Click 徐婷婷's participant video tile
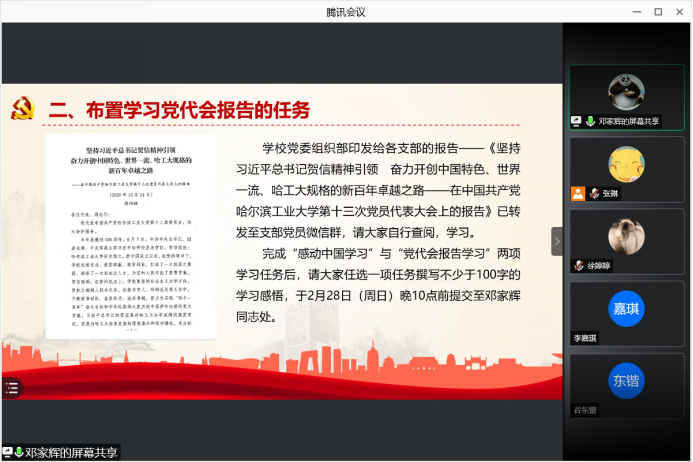Screen dimensions: 693x462 click(626, 241)
